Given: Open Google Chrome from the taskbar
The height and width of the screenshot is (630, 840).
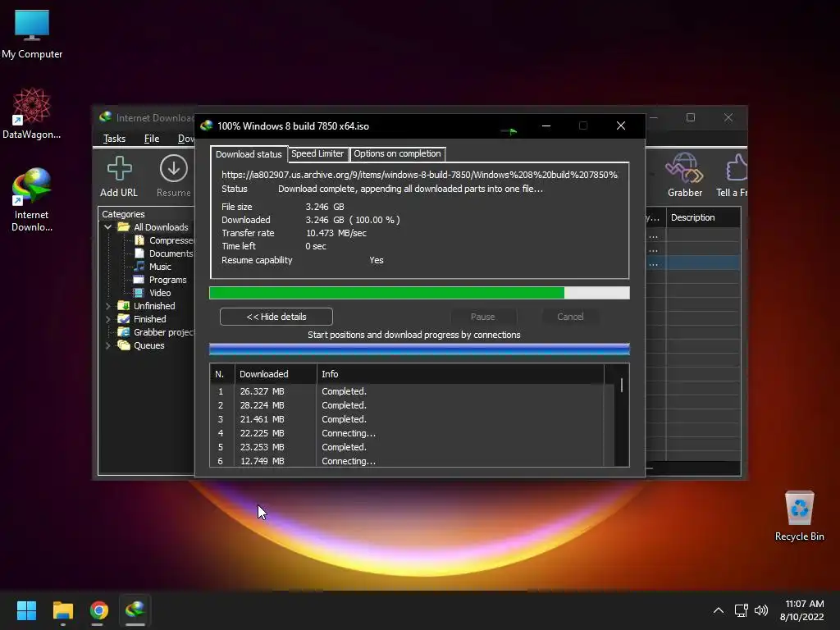Looking at the screenshot, I should [99, 610].
